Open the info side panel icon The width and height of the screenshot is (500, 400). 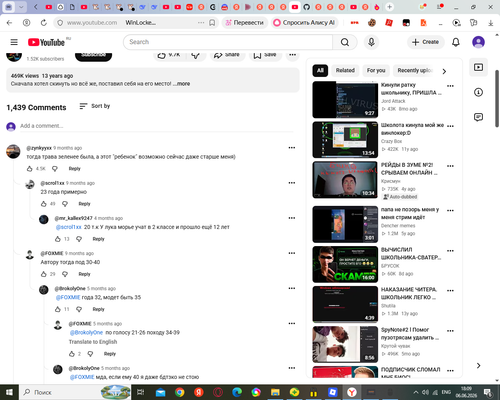pos(478,92)
